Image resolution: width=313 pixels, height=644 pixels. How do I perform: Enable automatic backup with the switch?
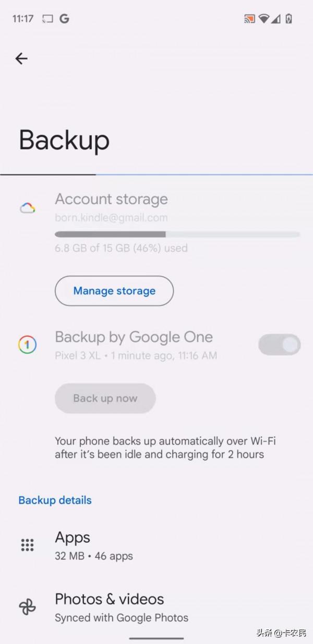279,344
